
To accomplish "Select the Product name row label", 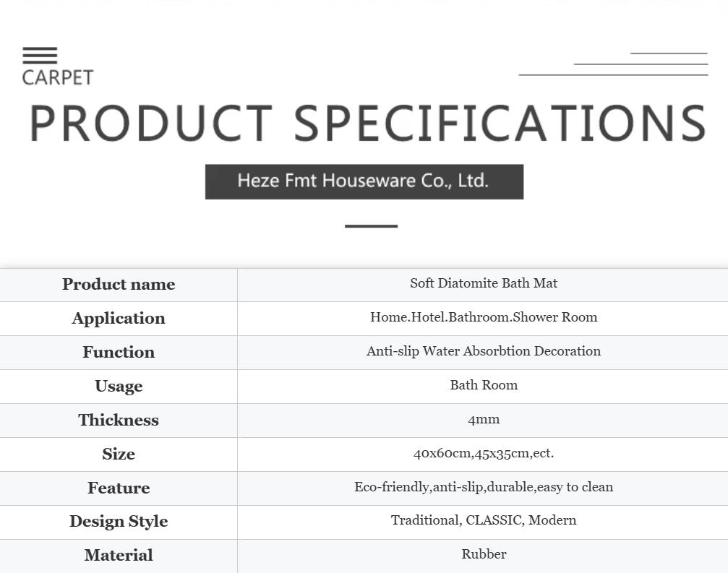I will [x=119, y=285].
